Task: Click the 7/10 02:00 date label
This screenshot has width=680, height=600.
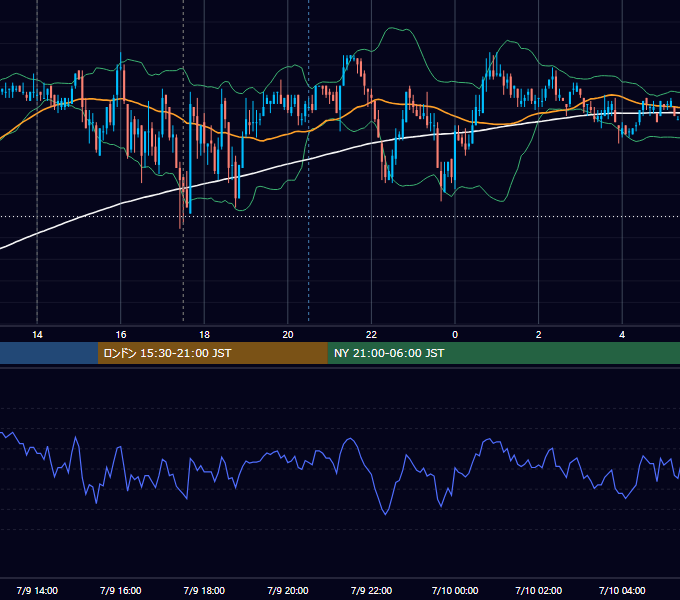Action: point(539,590)
